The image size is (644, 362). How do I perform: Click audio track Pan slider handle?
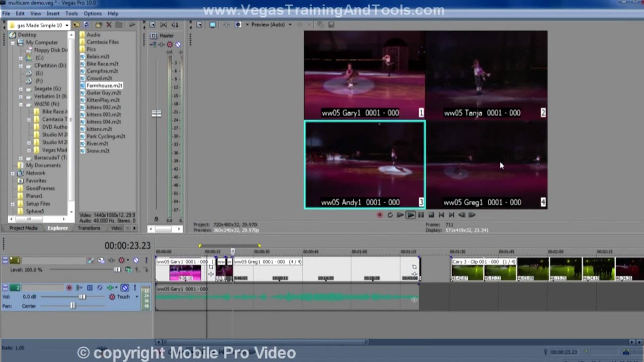(73, 306)
